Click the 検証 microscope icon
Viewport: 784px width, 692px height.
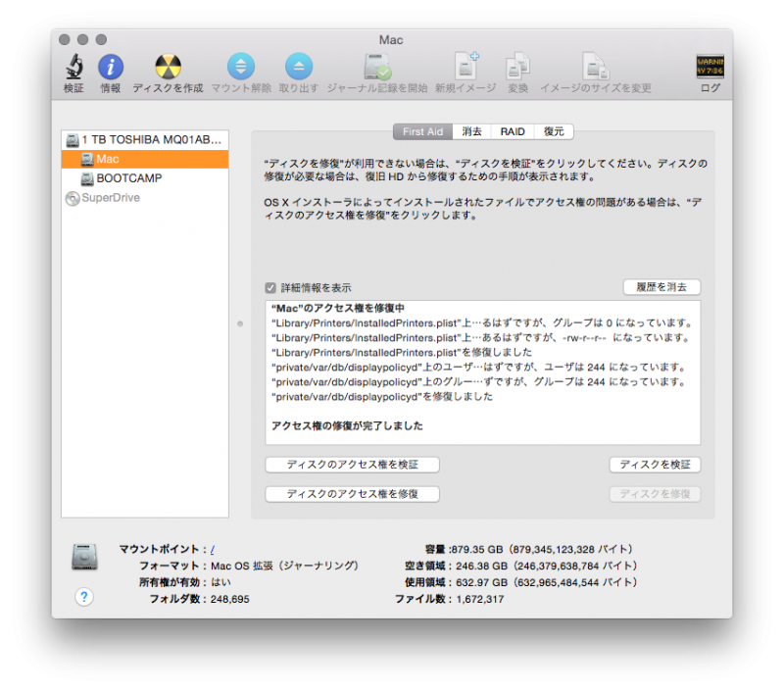pyautogui.click(x=73, y=68)
